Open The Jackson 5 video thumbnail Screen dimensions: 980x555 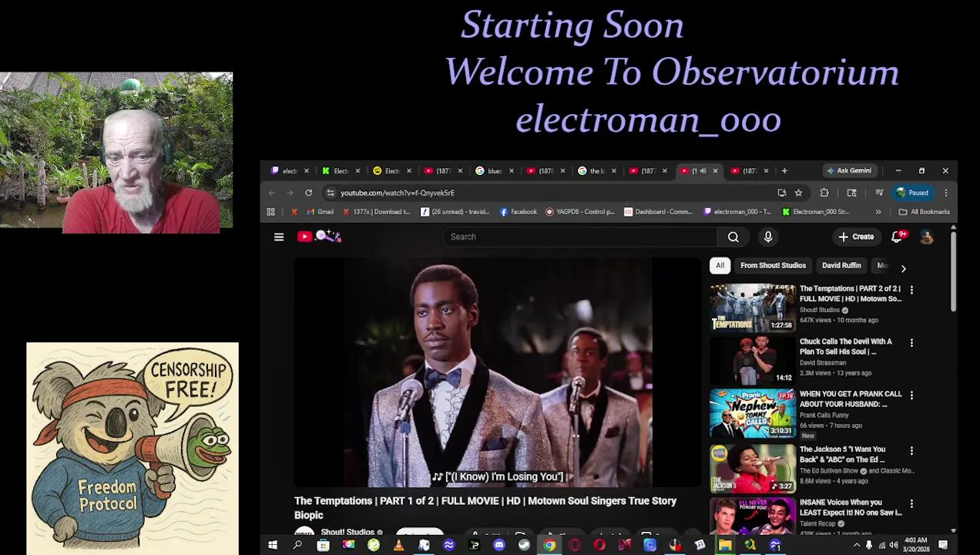pyautogui.click(x=753, y=467)
